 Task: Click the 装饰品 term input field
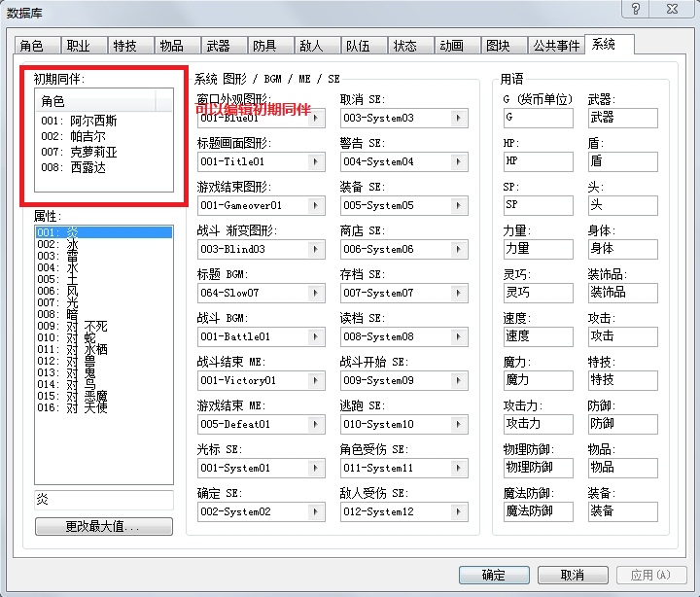(x=623, y=293)
